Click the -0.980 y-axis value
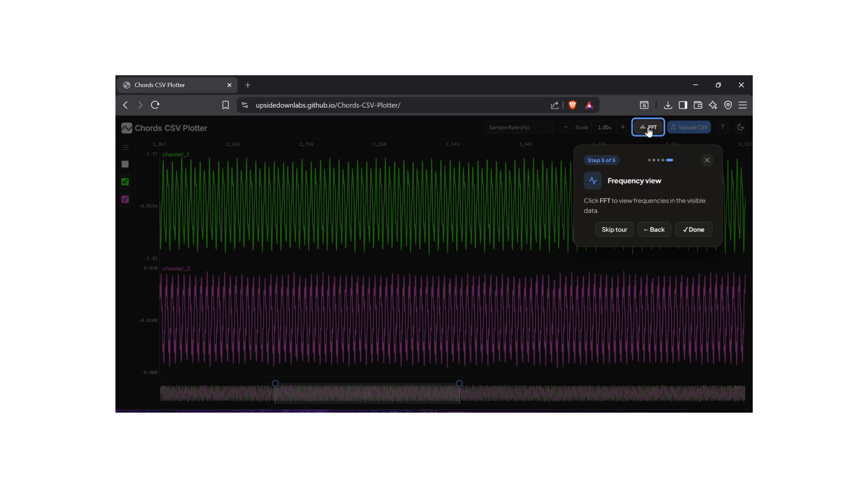868x488 pixels. pos(149,373)
